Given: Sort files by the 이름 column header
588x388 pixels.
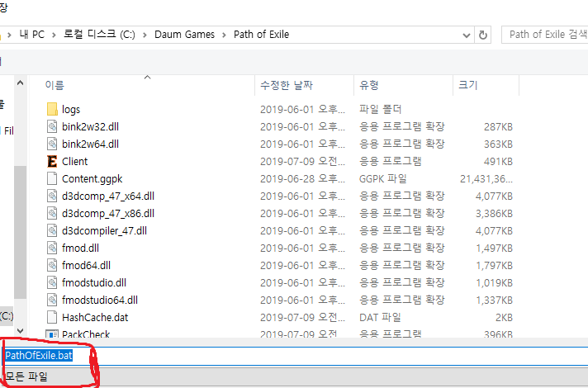Looking at the screenshot, I should pos(55,85).
